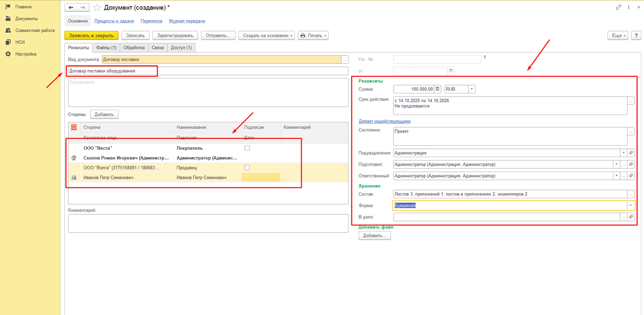Click Добавить... button under Добавить файл
The height and width of the screenshot is (315, 644).
point(374,235)
